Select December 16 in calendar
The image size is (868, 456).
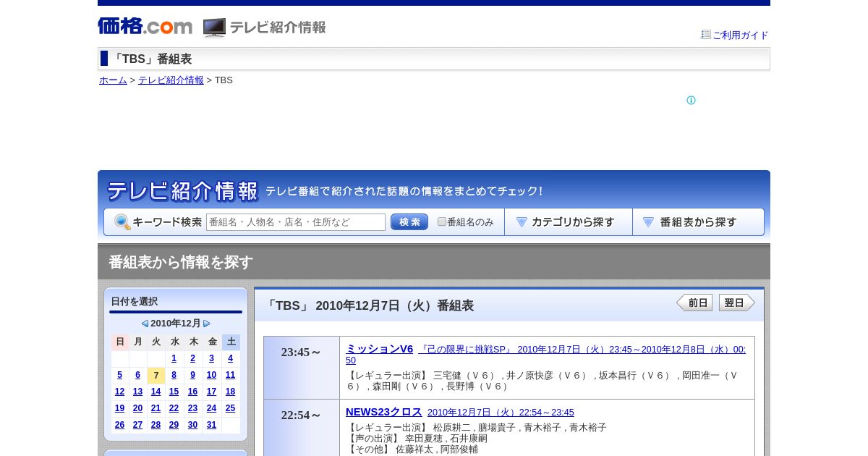(192, 392)
